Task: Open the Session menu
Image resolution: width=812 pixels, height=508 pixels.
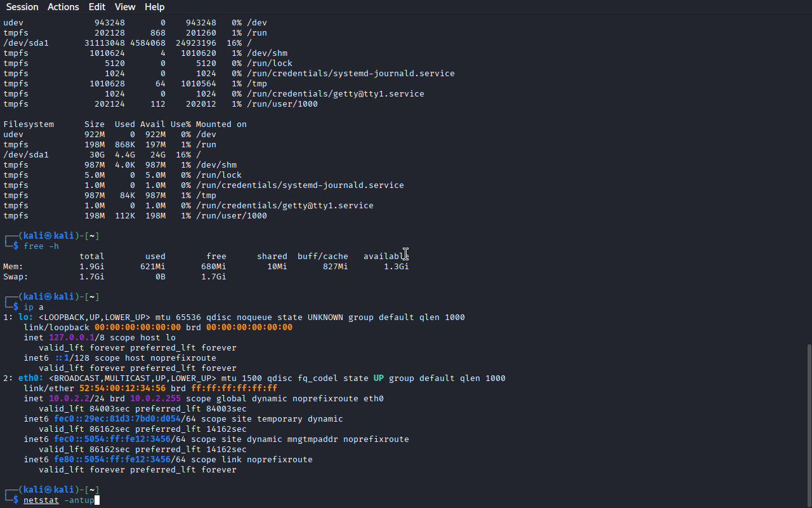Action: click(22, 7)
